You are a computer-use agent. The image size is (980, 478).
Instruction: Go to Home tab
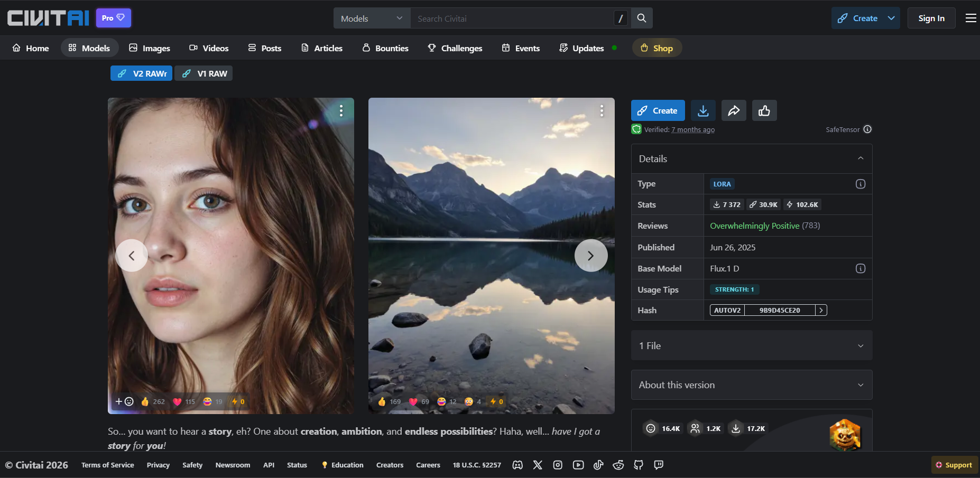pos(31,48)
